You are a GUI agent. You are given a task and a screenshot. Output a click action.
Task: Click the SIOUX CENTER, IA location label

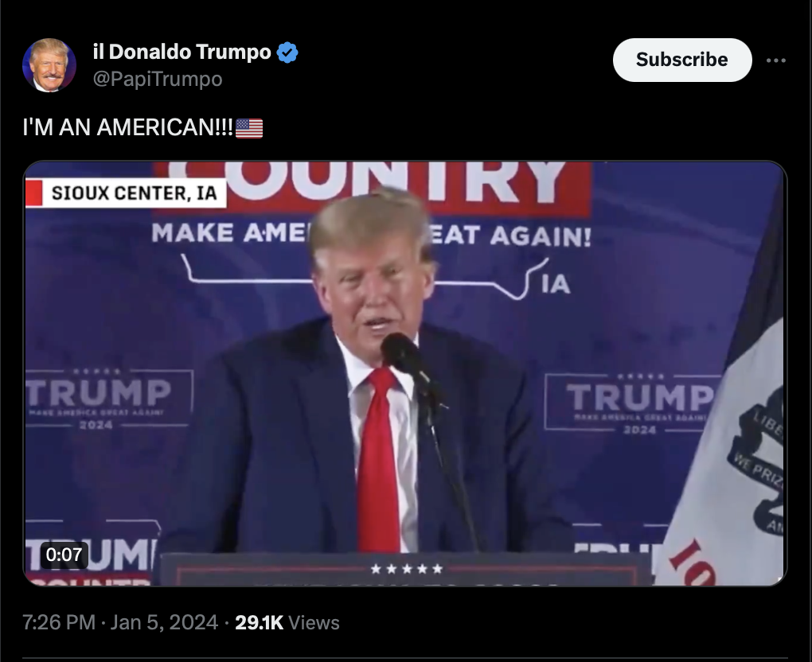[x=134, y=193]
